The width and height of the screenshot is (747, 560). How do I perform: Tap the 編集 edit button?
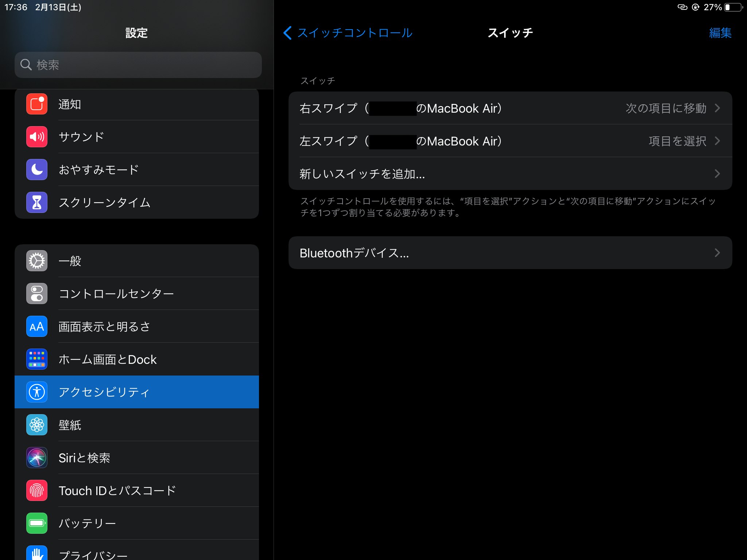click(x=720, y=33)
